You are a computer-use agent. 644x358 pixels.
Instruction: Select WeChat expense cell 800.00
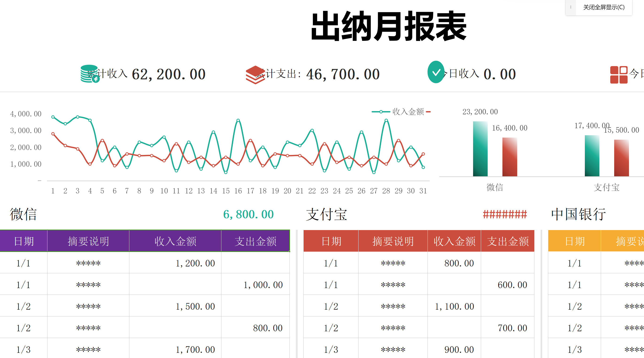coord(255,327)
